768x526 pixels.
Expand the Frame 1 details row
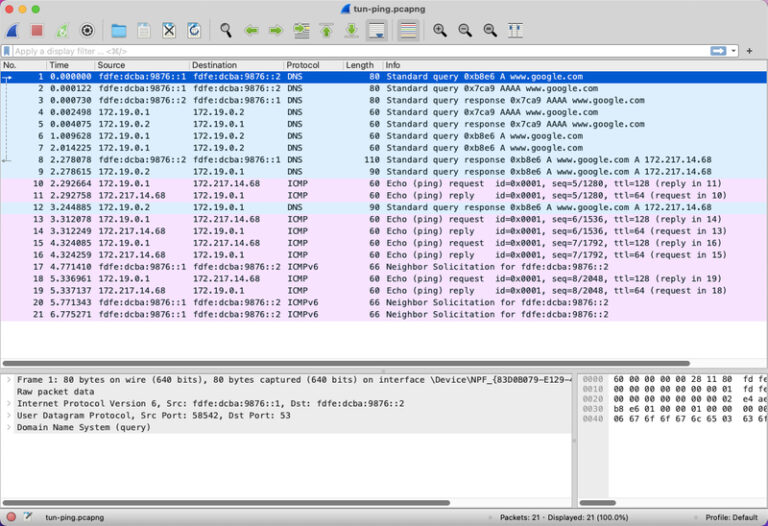click(x=9, y=380)
